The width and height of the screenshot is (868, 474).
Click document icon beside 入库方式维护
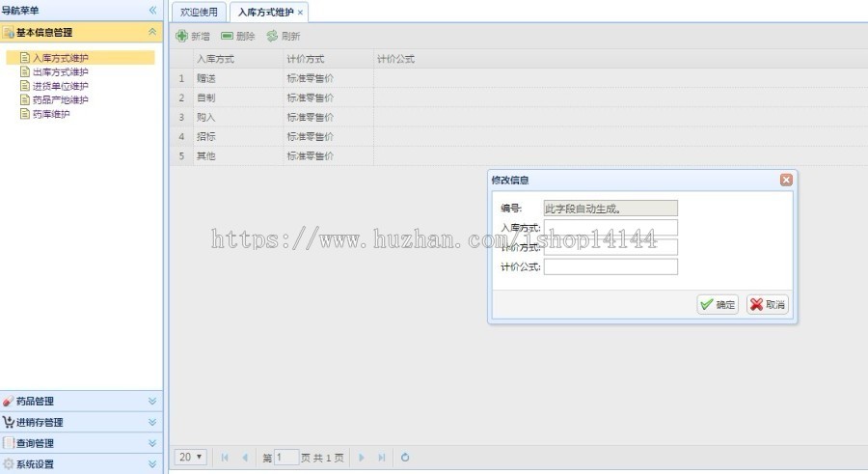[x=24, y=57]
